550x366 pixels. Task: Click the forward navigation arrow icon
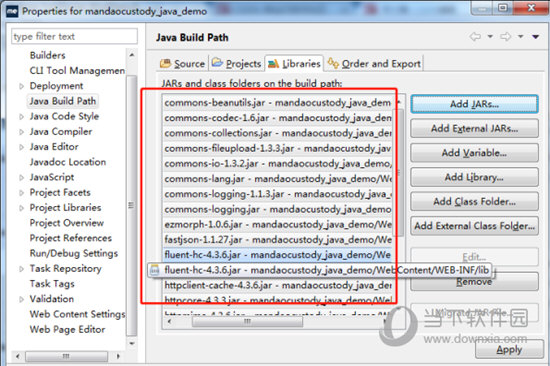[x=505, y=36]
